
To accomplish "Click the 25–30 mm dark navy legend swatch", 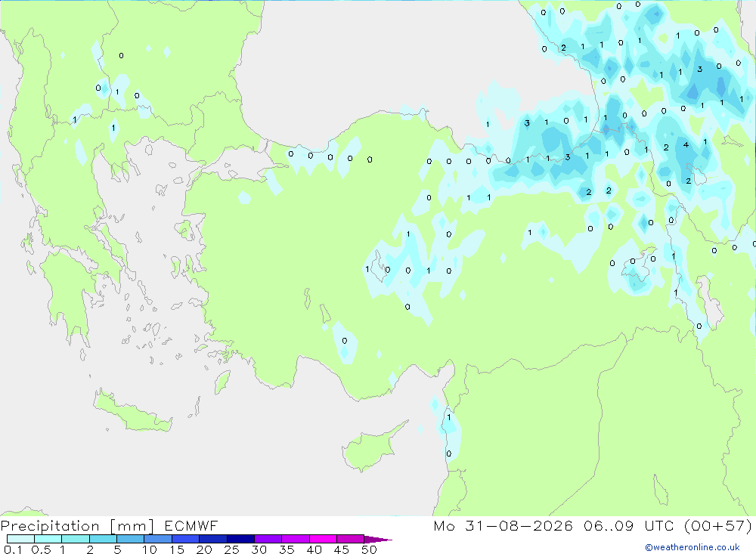I will click(x=240, y=539).
